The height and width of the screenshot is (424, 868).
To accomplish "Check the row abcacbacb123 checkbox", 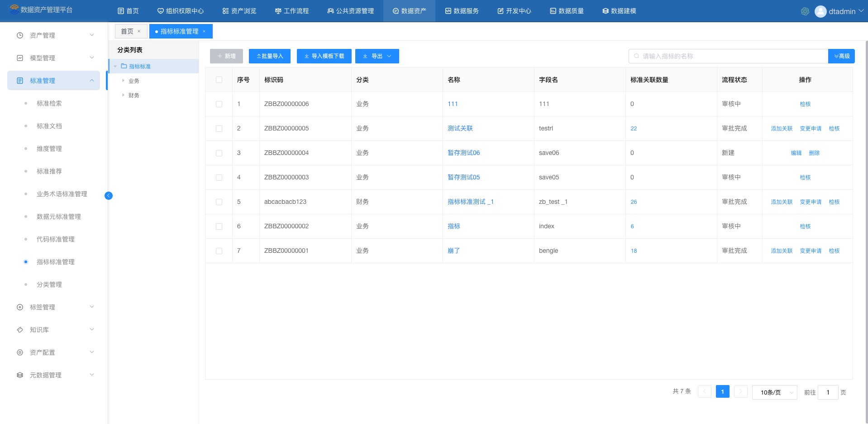I will (219, 202).
